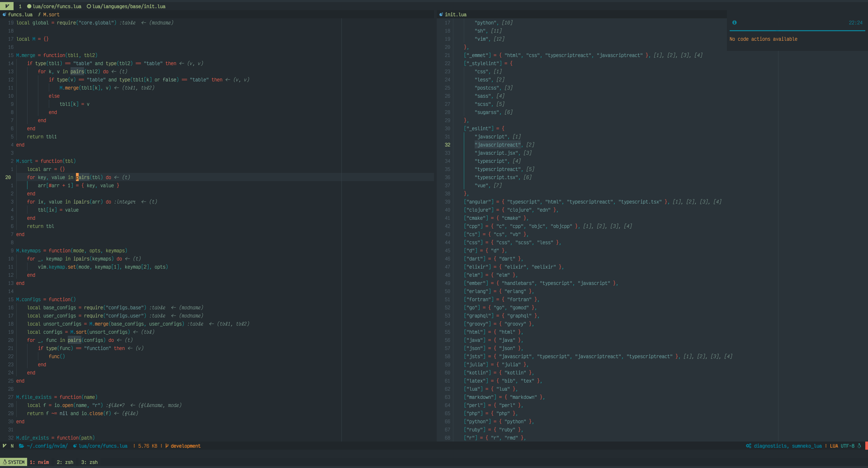The height and width of the screenshot is (468, 868).
Task: Place cursor on "javascriptreact" at line 32
Action: tap(497, 145)
